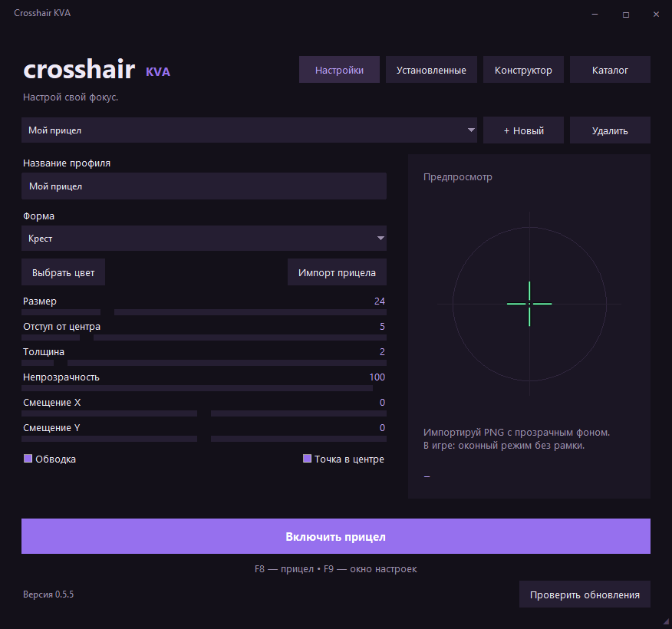Minimize the Crosshair KVA window
The image size is (672, 629).
(x=595, y=14)
